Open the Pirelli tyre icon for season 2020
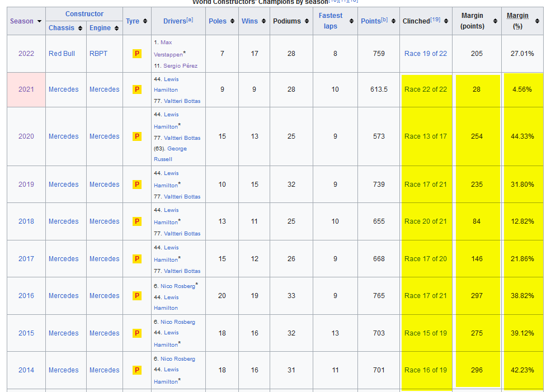Image resolution: width=551 pixels, height=392 pixels. pyautogui.click(x=137, y=136)
